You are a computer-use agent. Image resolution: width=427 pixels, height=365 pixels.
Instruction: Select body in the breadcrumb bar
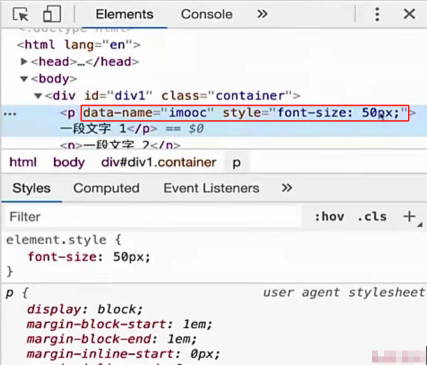(x=69, y=162)
